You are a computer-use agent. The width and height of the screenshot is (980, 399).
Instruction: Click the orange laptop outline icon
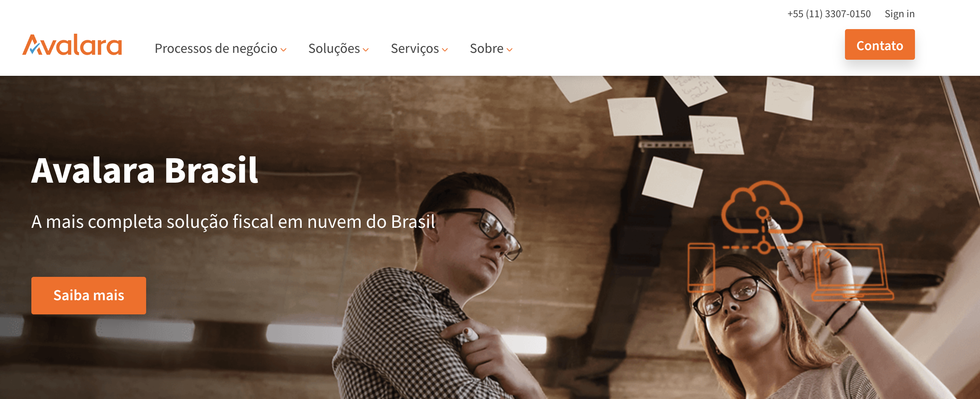[x=852, y=272]
